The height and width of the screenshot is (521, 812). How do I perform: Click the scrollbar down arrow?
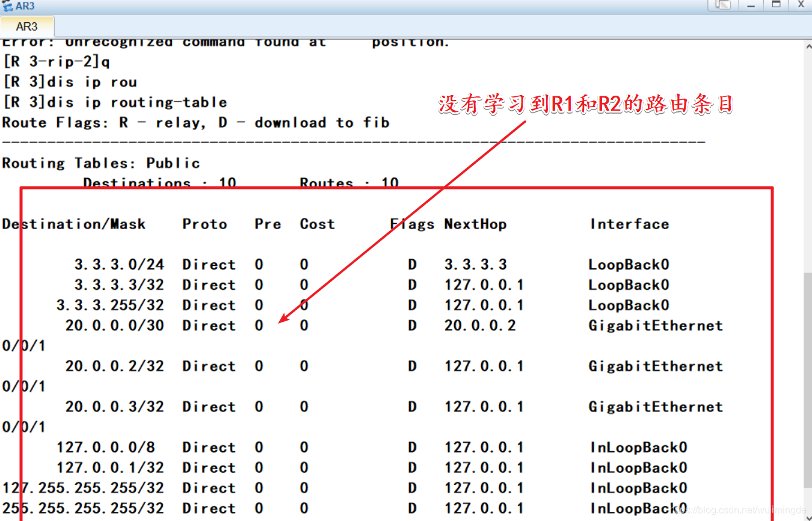click(x=807, y=515)
